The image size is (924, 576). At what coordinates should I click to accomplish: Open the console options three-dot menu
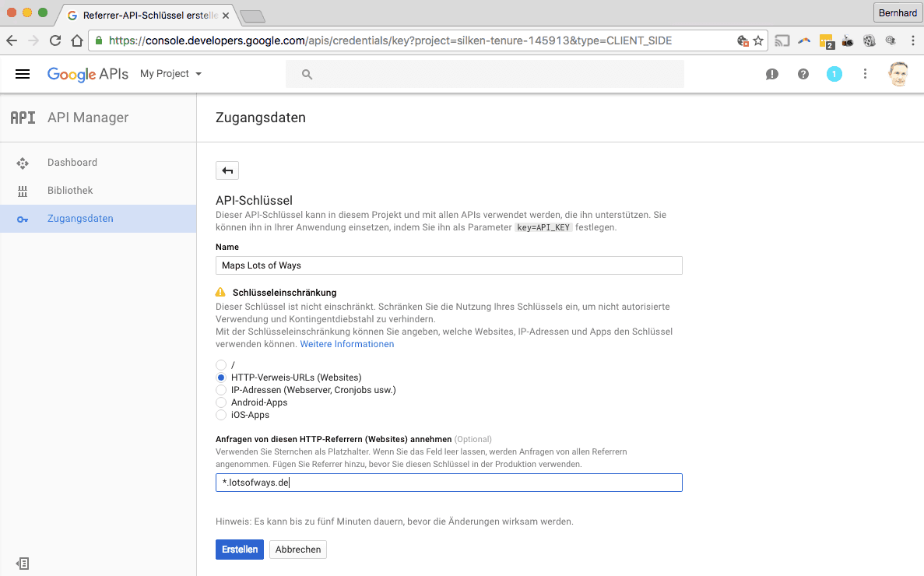pyautogui.click(x=866, y=73)
